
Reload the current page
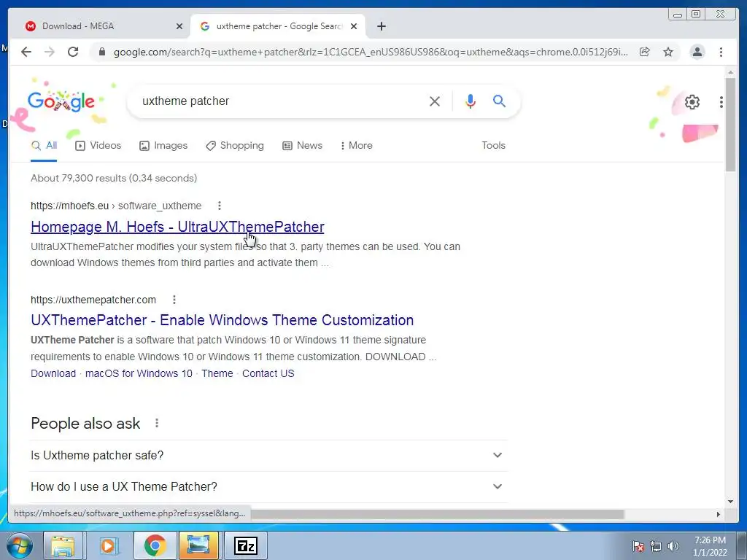point(73,52)
